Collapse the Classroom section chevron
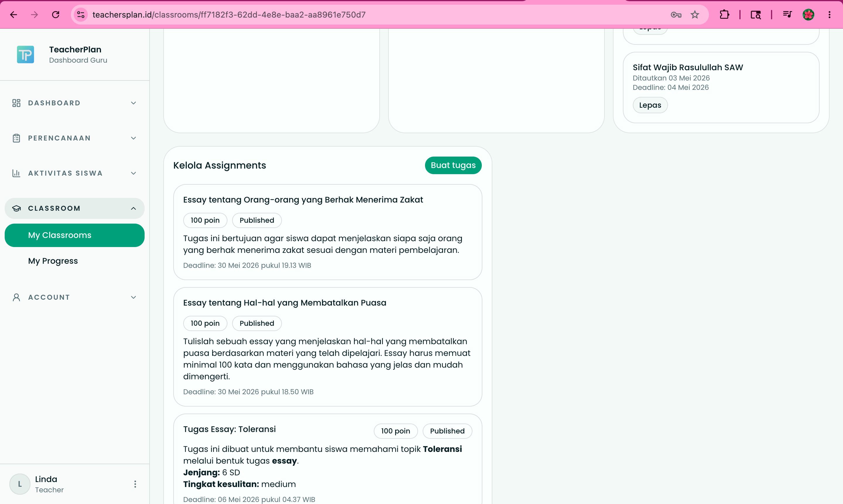The image size is (843, 504). (133, 208)
